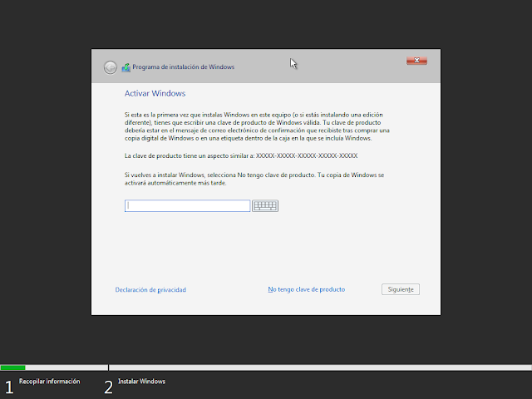Click the green installation progress bar

[13, 367]
